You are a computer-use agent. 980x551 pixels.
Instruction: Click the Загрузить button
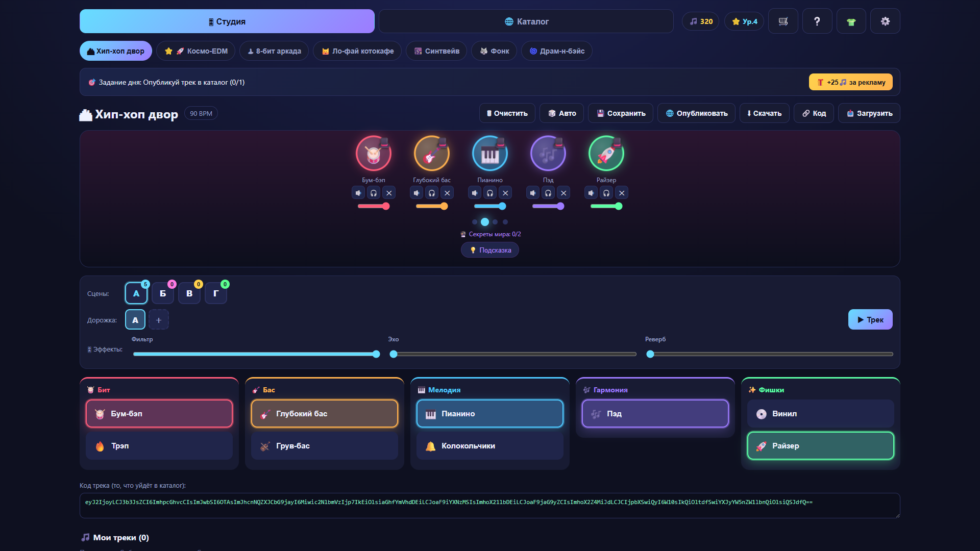[x=869, y=113]
